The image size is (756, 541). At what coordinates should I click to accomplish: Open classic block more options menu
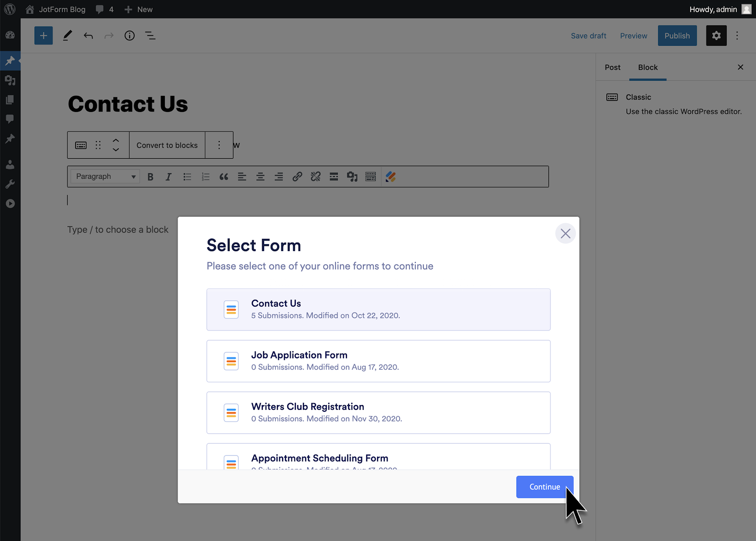point(219,145)
